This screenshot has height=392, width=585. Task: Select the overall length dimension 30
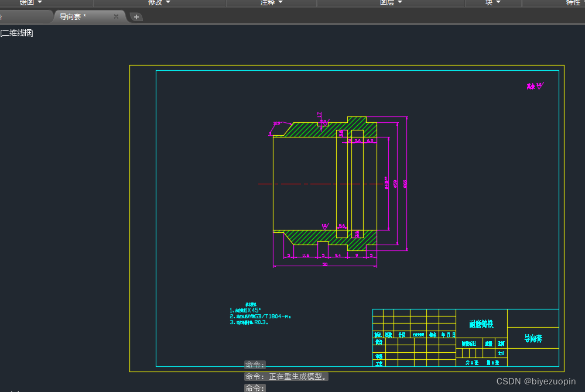(325, 264)
